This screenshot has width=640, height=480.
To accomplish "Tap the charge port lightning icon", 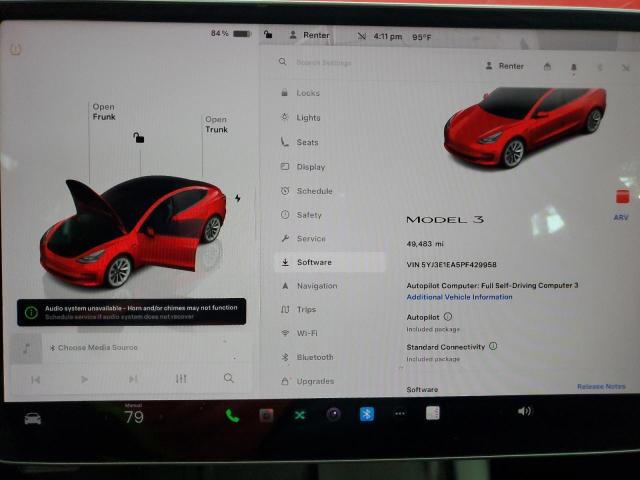I will click(238, 198).
